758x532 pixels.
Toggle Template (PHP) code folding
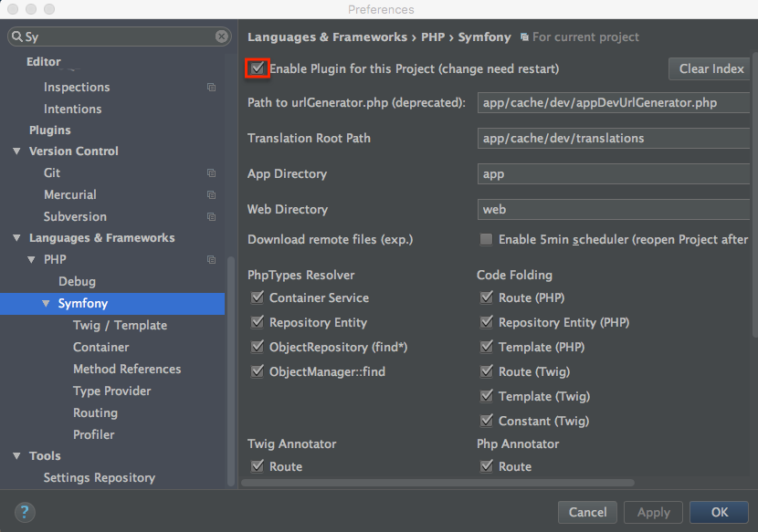pos(487,347)
